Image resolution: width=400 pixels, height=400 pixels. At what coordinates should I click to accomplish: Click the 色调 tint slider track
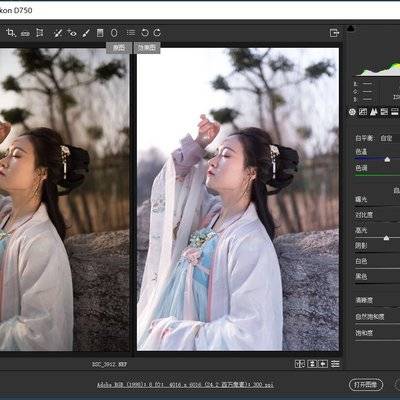point(377,175)
